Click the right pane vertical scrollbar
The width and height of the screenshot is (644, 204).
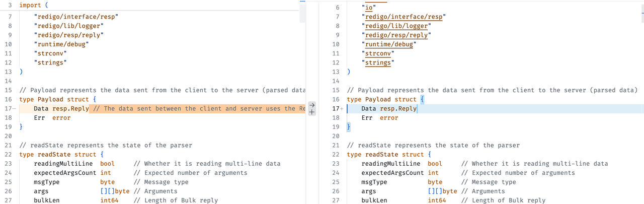click(640, 13)
